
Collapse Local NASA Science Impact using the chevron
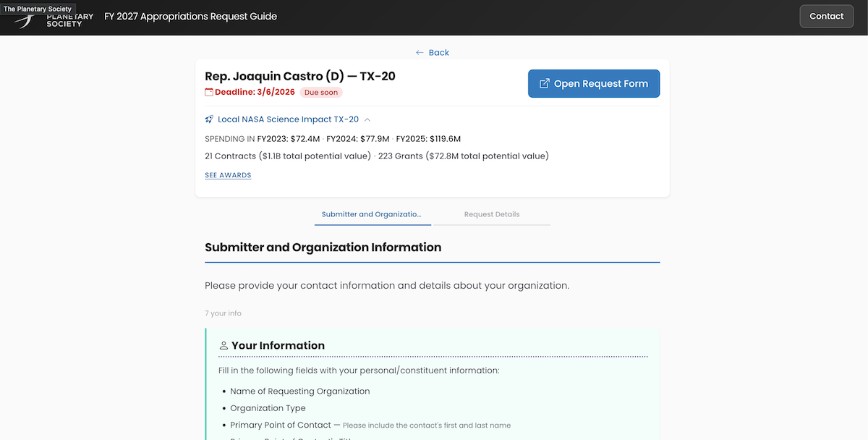(x=367, y=119)
